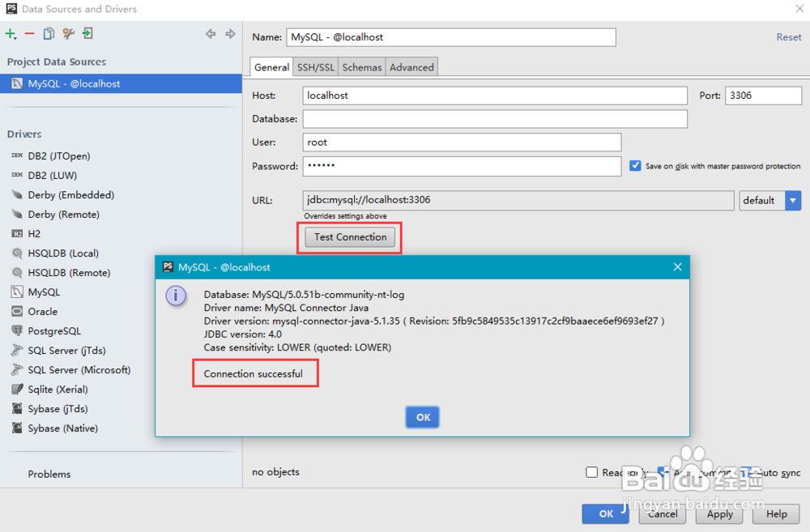
Task: Click the forward navigation arrow
Action: tap(230, 34)
